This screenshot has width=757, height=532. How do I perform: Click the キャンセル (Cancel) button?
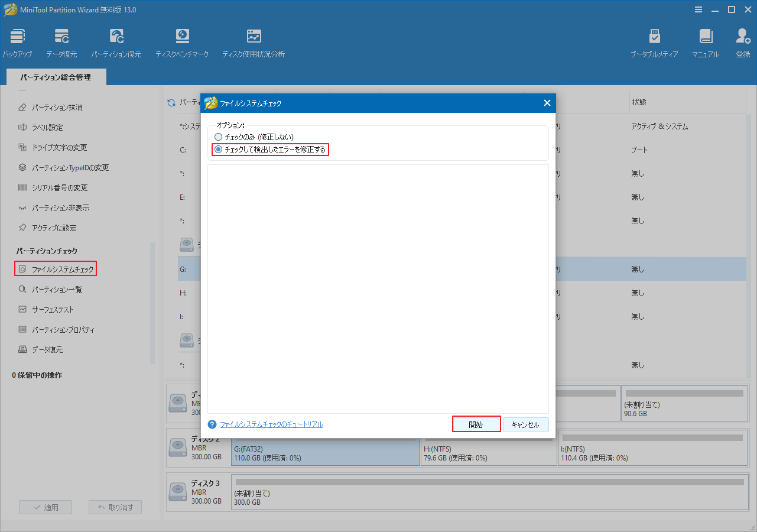(526, 424)
